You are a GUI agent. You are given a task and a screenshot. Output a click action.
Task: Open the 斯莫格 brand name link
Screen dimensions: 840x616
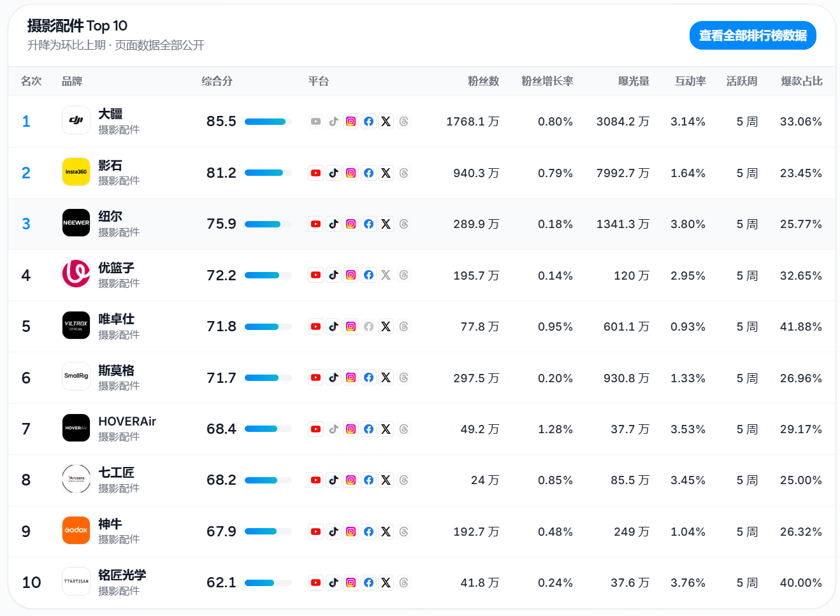116,371
